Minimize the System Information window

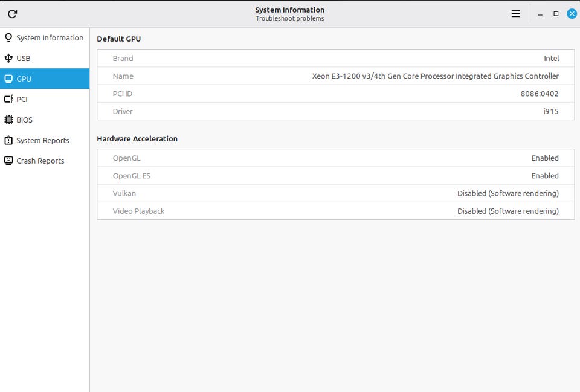click(x=540, y=14)
